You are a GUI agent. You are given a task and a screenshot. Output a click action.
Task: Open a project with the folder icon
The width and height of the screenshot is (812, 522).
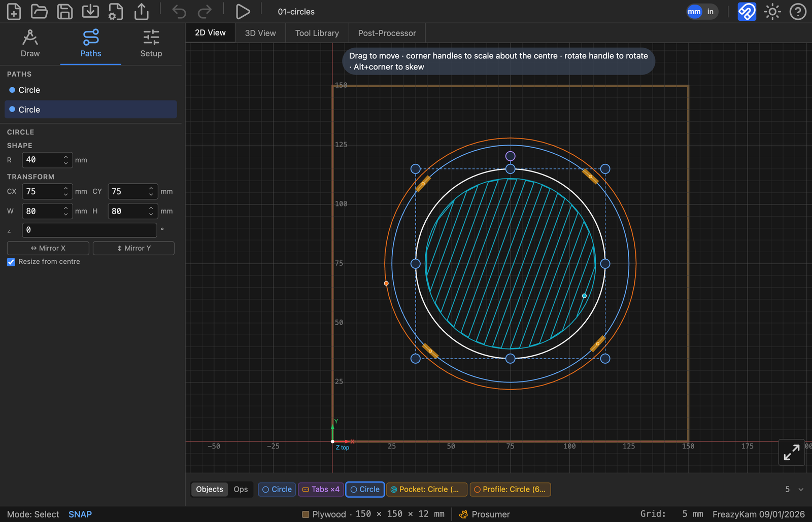[x=39, y=11]
